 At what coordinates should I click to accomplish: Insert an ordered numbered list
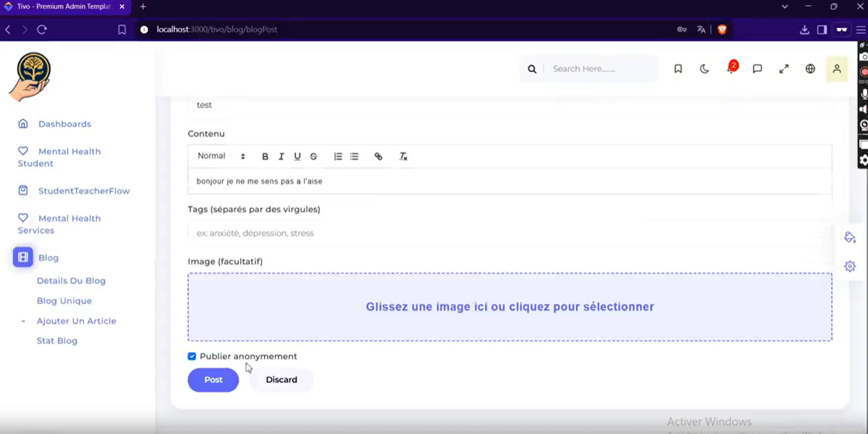pos(338,157)
